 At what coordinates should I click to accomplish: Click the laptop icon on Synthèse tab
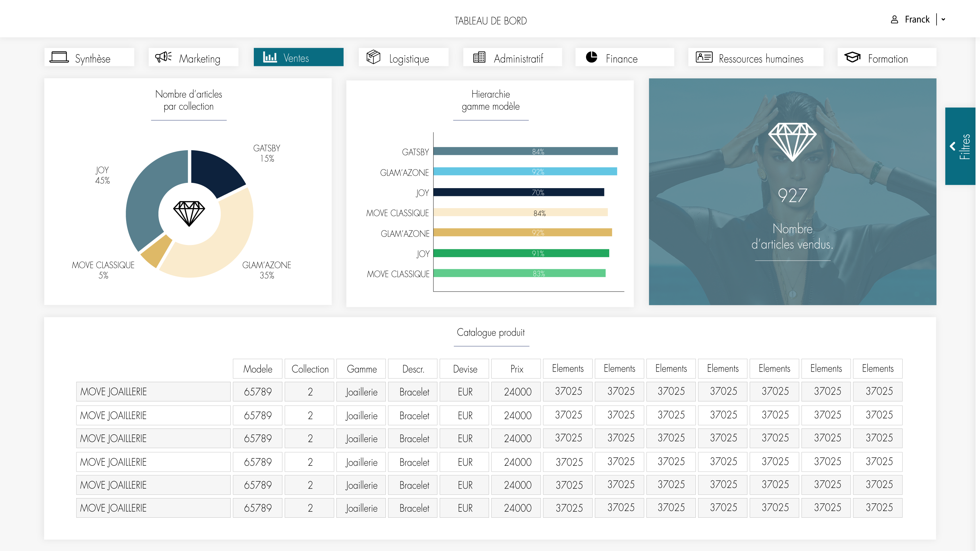click(x=59, y=57)
